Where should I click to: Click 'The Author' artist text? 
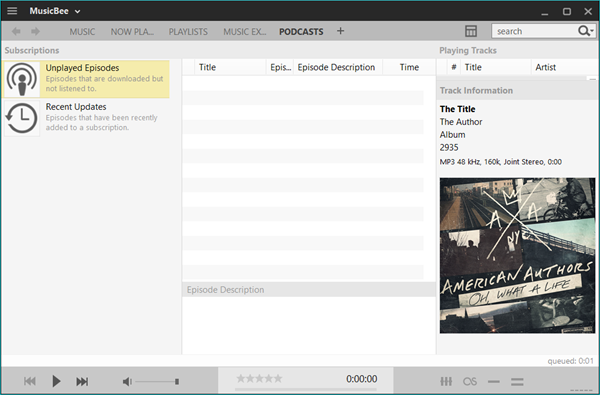(x=461, y=122)
